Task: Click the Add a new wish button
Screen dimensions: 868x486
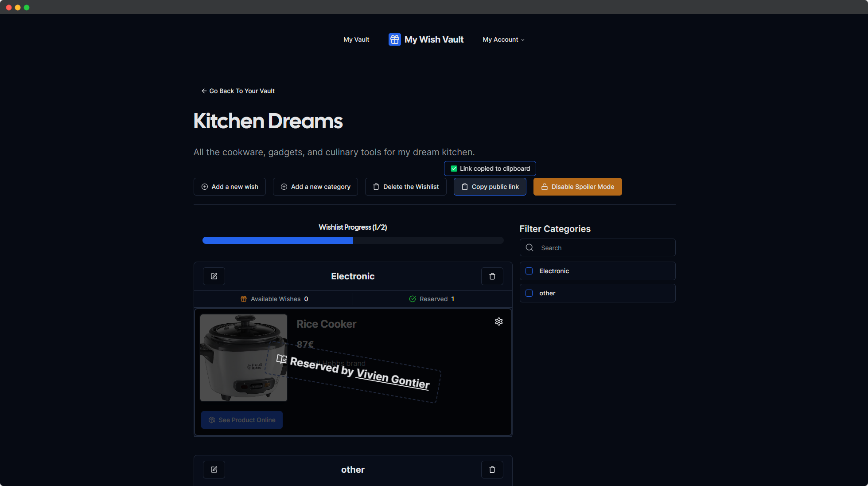Action: click(x=230, y=187)
